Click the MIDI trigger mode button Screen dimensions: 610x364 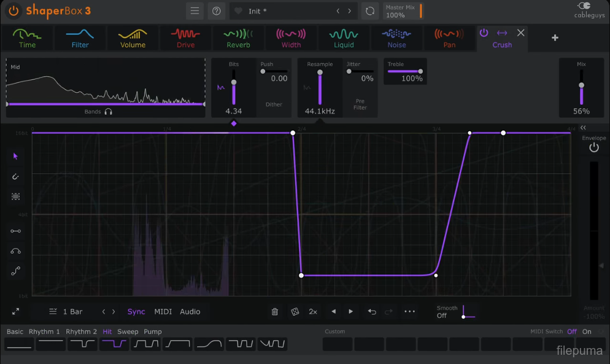163,312
